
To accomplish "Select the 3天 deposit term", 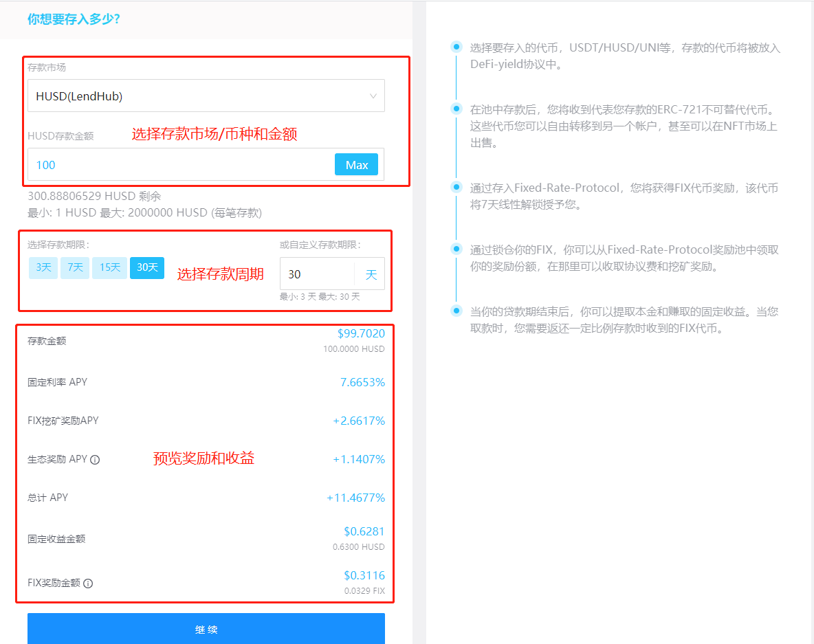I will pyautogui.click(x=43, y=268).
